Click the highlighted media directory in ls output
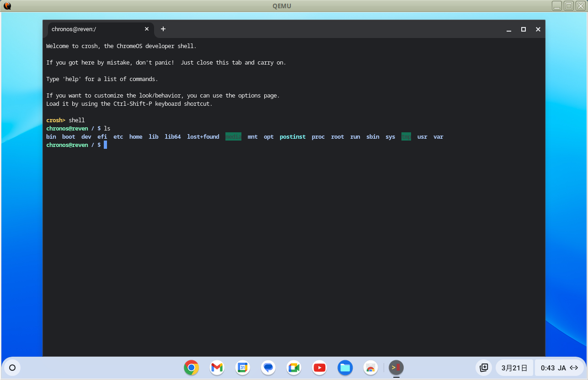The height and width of the screenshot is (380, 588). coord(233,136)
